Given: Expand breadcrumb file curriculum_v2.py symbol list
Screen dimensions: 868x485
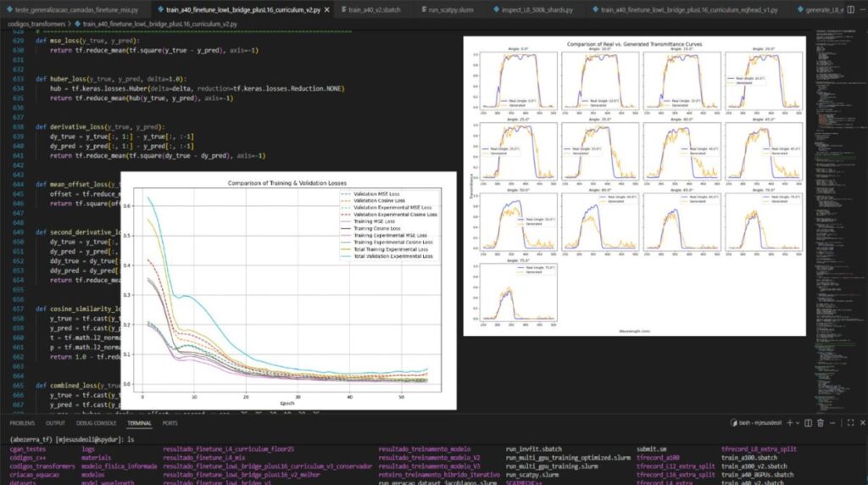Looking at the screenshot, I should pos(160,25).
